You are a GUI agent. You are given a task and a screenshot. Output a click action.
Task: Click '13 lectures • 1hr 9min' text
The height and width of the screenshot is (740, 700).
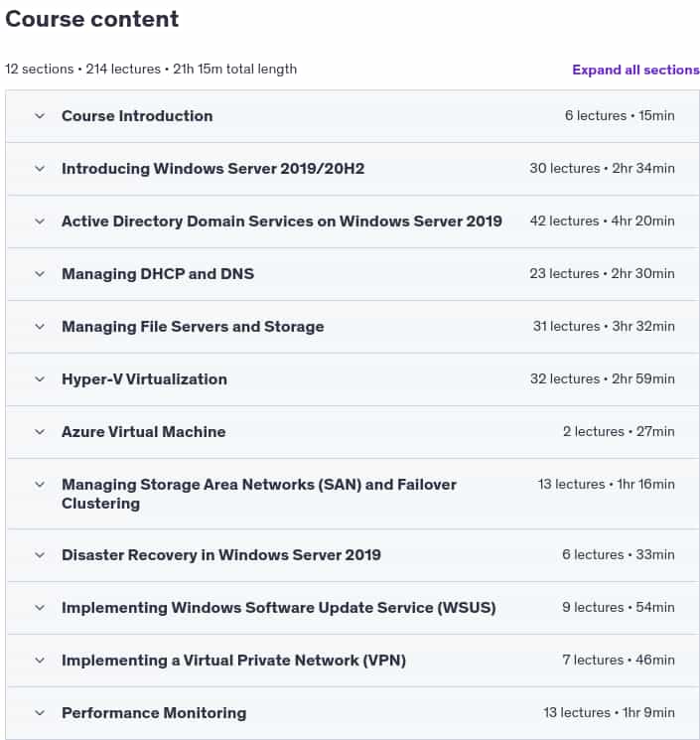pos(609,712)
